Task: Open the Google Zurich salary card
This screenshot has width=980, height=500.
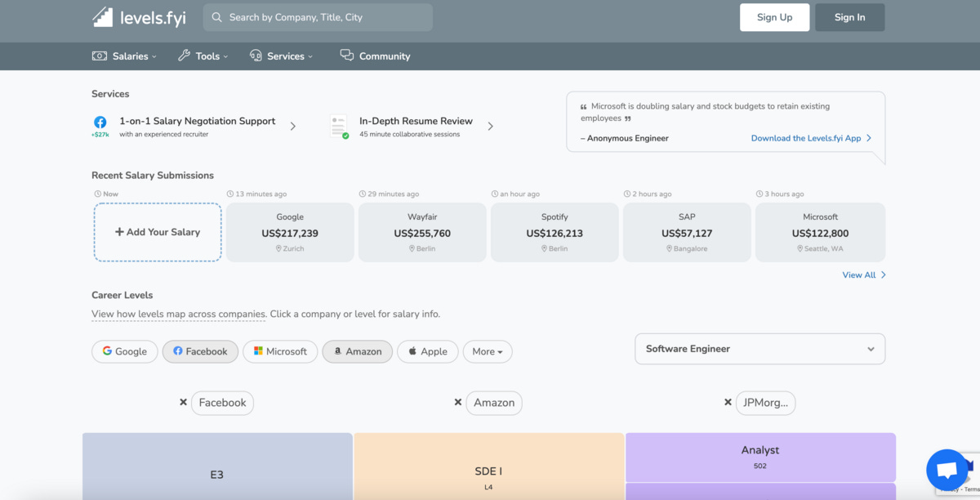Action: tap(290, 232)
